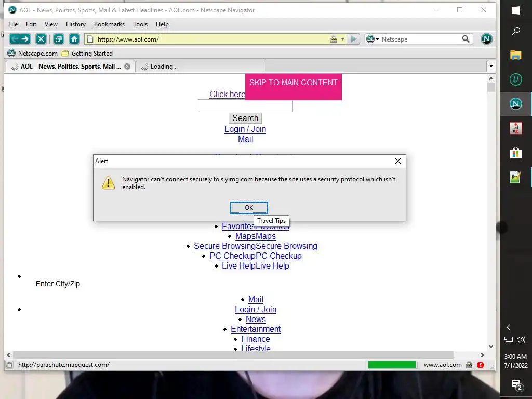
Task: Click the horizontal scrollbar right arrow
Action: click(x=483, y=355)
